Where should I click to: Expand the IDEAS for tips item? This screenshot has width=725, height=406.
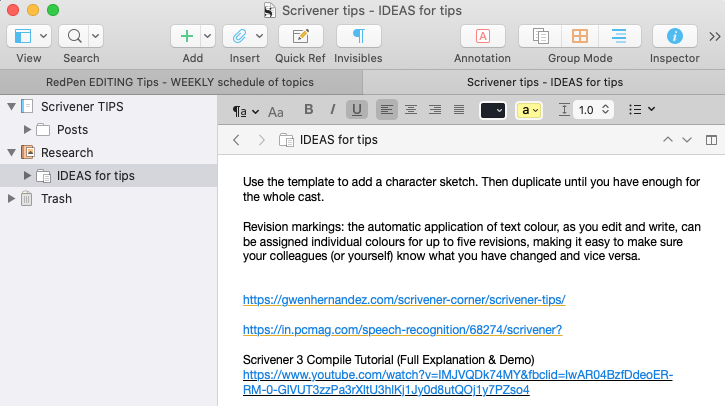(x=27, y=175)
